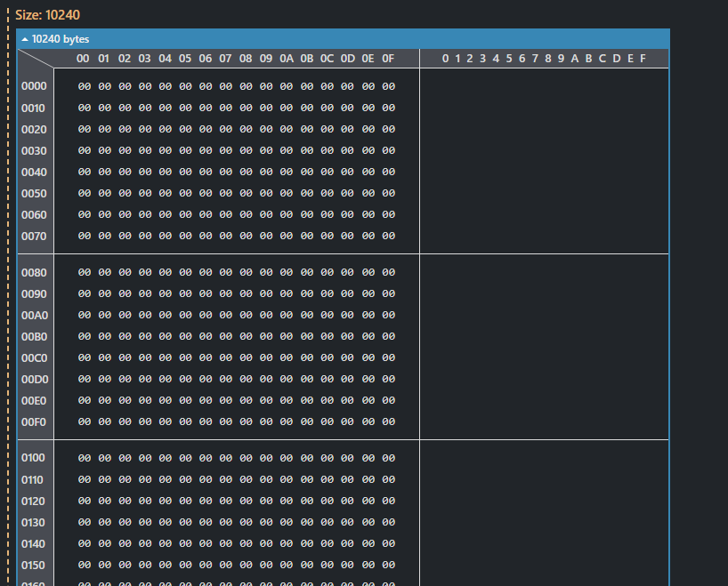728x586 pixels.
Task: Click hex column header 0A
Action: (287, 59)
